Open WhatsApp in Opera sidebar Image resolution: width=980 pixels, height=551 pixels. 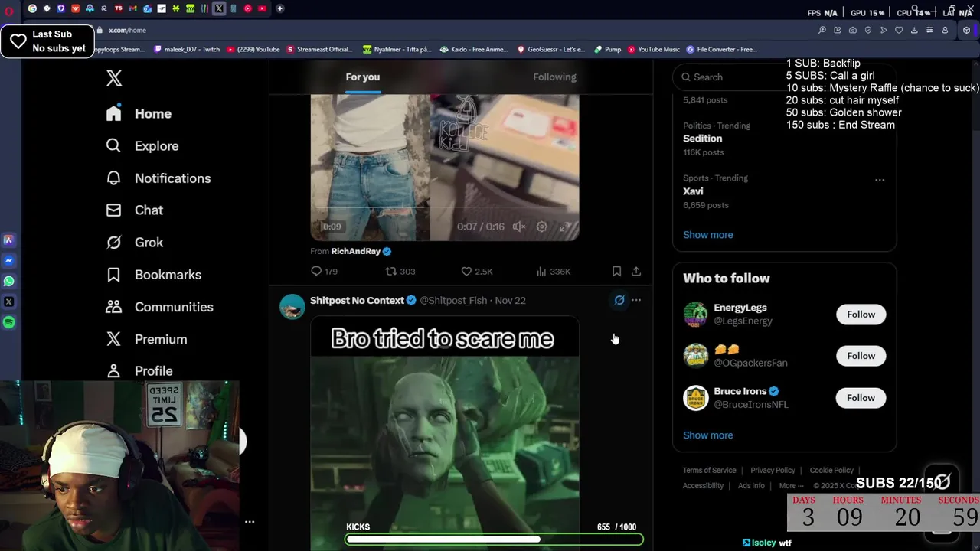(8, 281)
